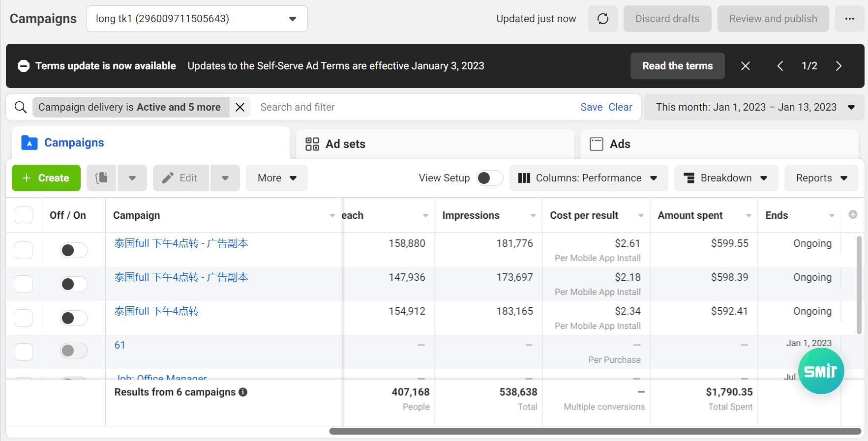Open the SMIT floating widget
This screenshot has width=868, height=441.
pos(821,371)
